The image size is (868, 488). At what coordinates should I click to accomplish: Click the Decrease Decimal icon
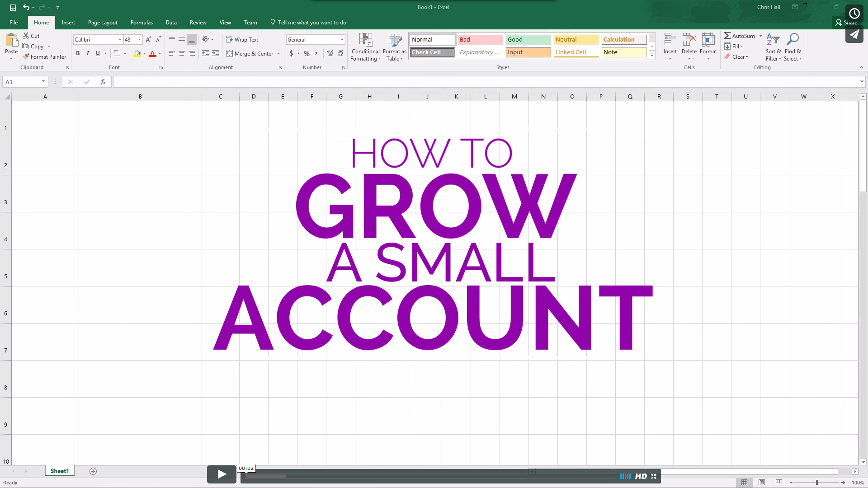pos(340,53)
